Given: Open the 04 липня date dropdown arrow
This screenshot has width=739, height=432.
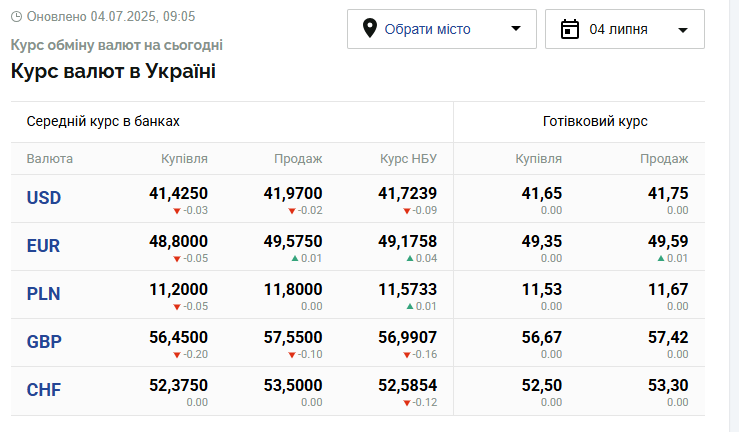Looking at the screenshot, I should click(x=683, y=30).
